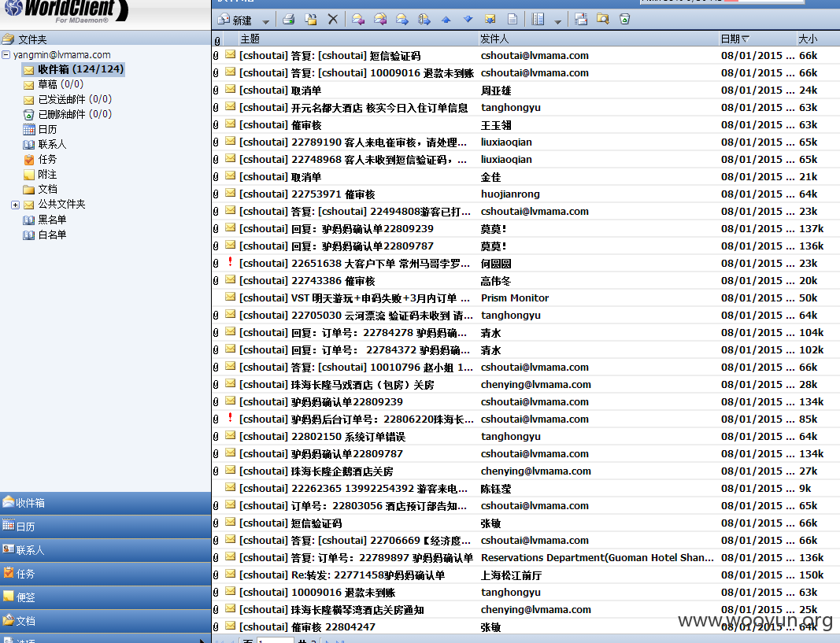Switch to 联系人 bottom navigation bar
The width and height of the screenshot is (840, 643).
click(105, 550)
